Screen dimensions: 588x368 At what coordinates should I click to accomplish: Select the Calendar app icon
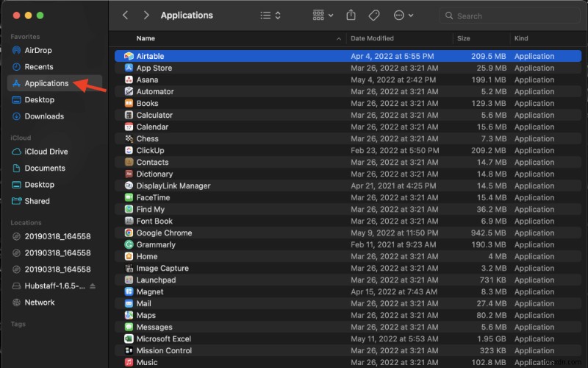pyautogui.click(x=129, y=127)
